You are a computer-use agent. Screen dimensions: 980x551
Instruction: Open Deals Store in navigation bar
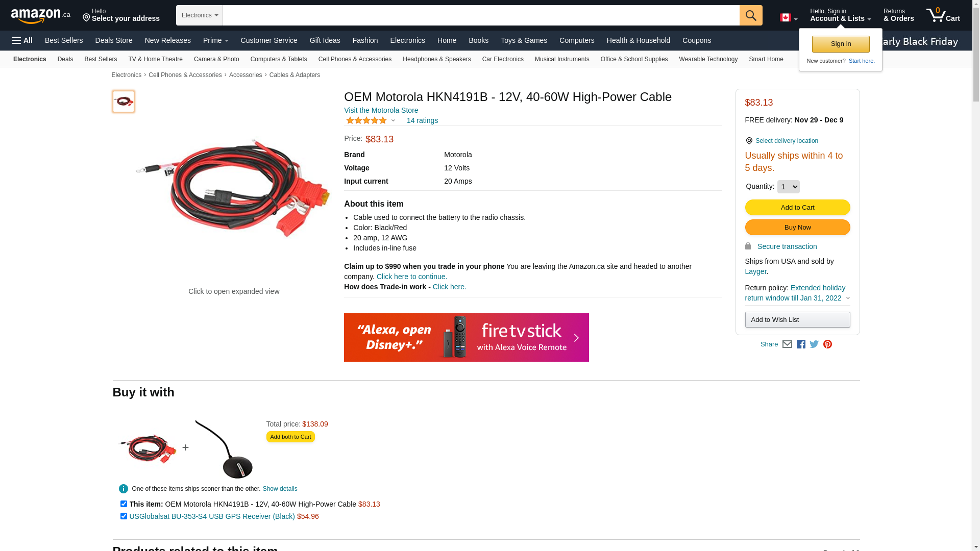point(114,40)
